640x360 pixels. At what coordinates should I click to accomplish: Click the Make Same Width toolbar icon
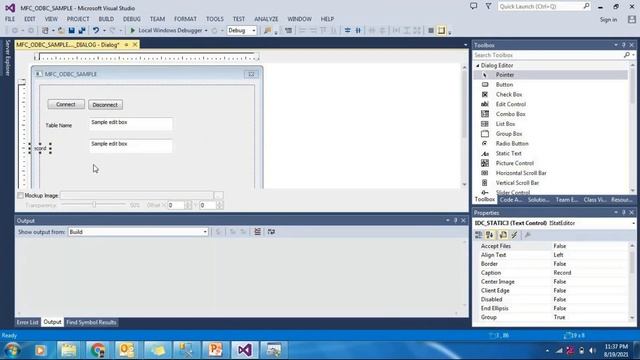[396, 31]
